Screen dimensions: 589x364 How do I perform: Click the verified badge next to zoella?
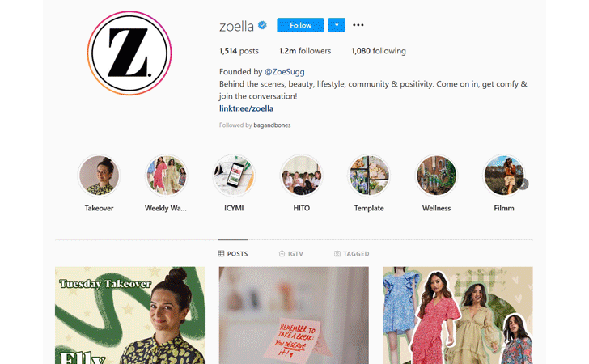pos(262,25)
